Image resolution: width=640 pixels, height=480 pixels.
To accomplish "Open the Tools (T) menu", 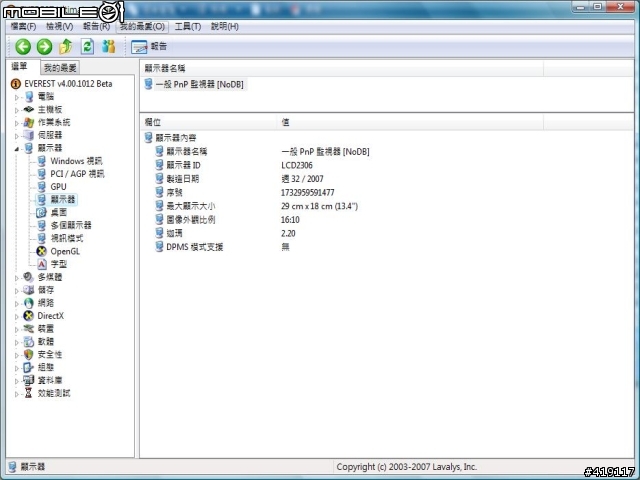I will click(188, 27).
